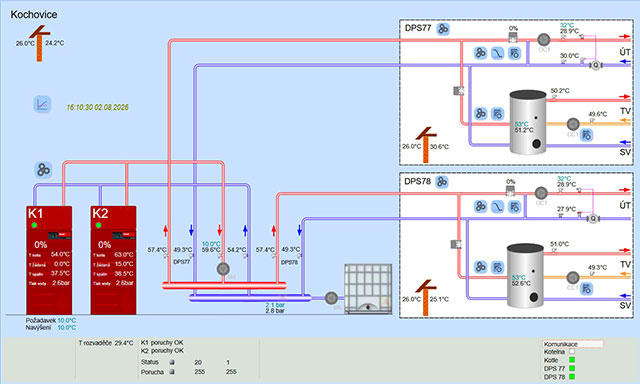Image resolution: width=640 pixels, height=384 pixels.
Task: Click DPS78 0% mixing valve symbol
Action: [x=511, y=191]
